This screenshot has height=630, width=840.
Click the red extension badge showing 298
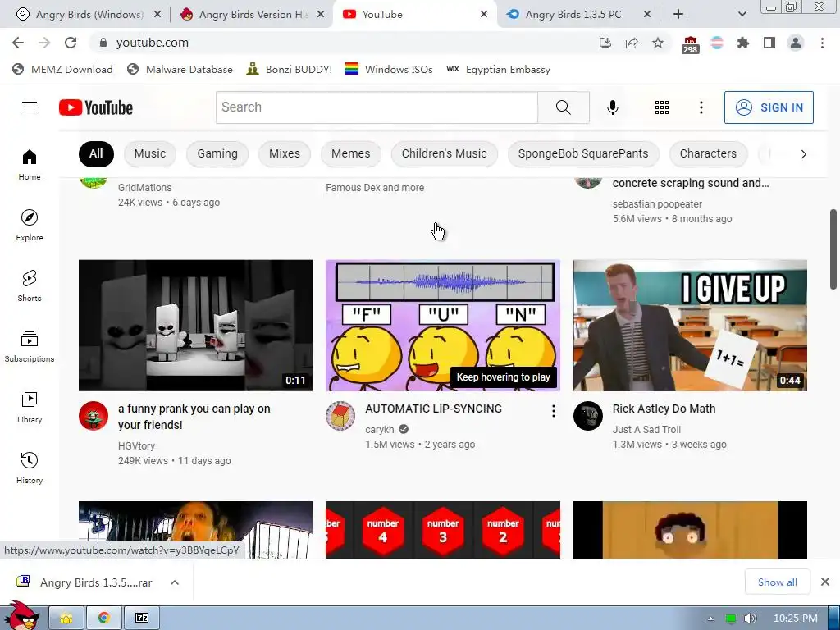[x=691, y=45]
